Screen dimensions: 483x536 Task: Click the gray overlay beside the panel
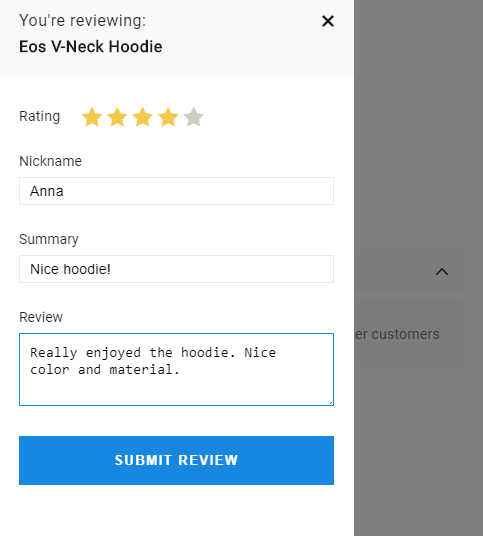click(x=418, y=137)
